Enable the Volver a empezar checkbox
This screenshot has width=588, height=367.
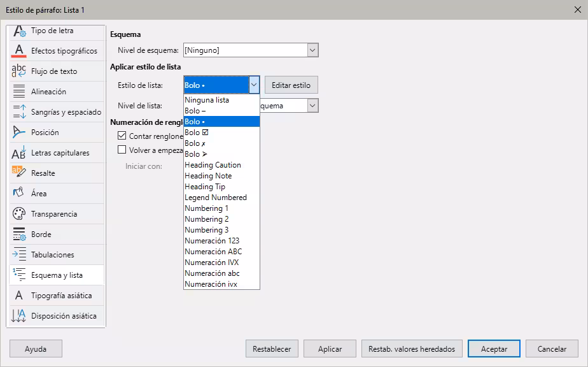tap(122, 150)
